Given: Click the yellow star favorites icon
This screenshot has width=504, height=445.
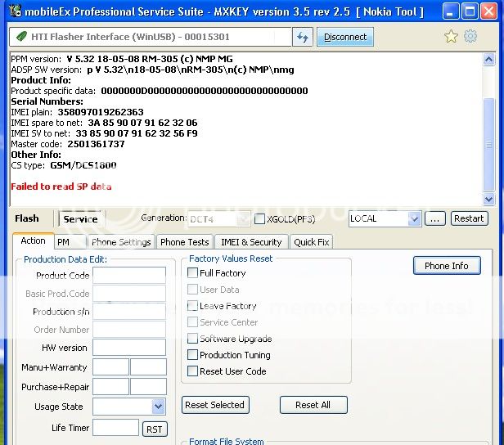Looking at the screenshot, I should pyautogui.click(x=452, y=36).
